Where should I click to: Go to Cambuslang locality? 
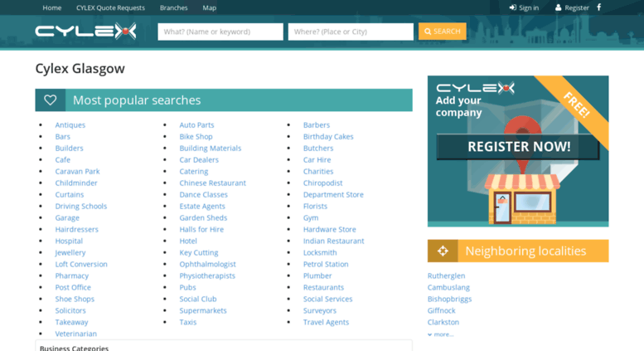[448, 287]
